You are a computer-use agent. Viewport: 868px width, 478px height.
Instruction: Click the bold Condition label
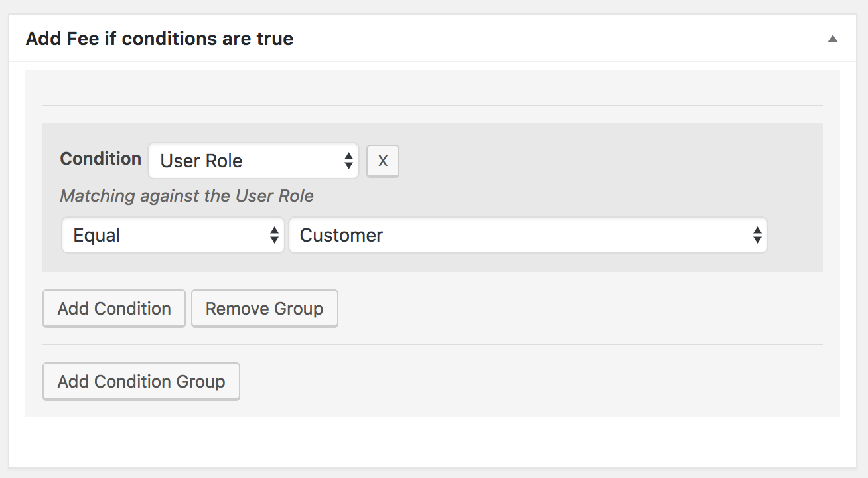100,159
